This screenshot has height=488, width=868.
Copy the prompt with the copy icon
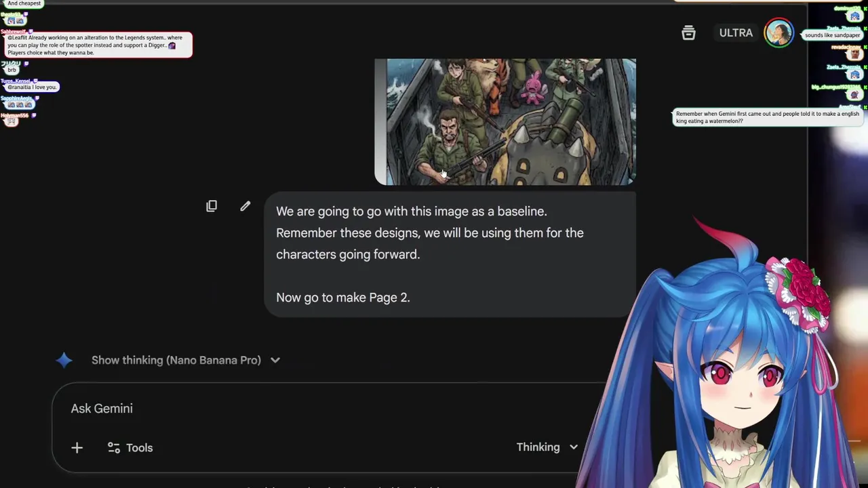pos(212,206)
